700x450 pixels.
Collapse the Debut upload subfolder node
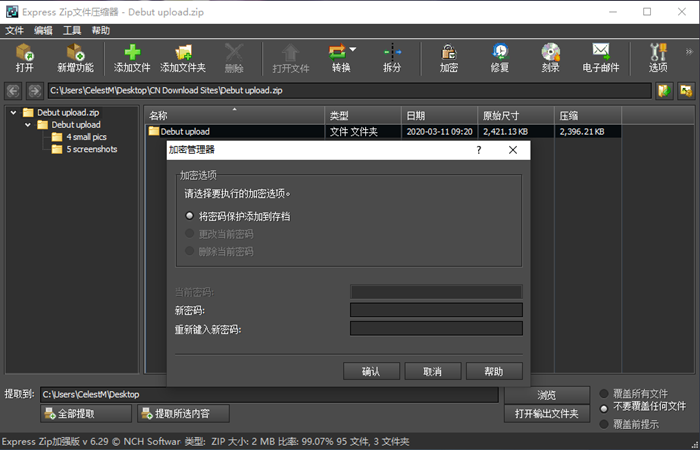tap(28, 125)
